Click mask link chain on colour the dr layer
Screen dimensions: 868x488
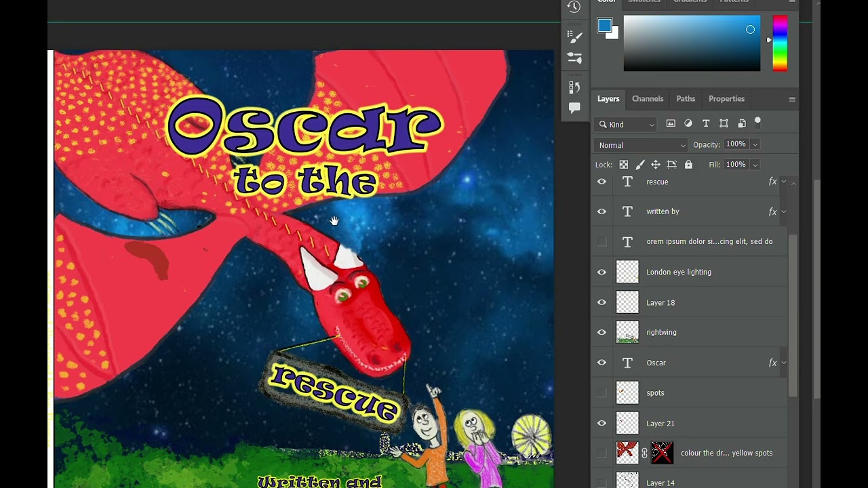click(x=644, y=453)
